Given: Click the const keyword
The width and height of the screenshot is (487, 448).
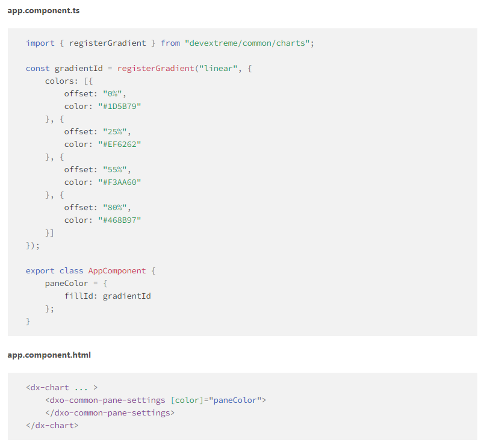Looking at the screenshot, I should point(37,69).
